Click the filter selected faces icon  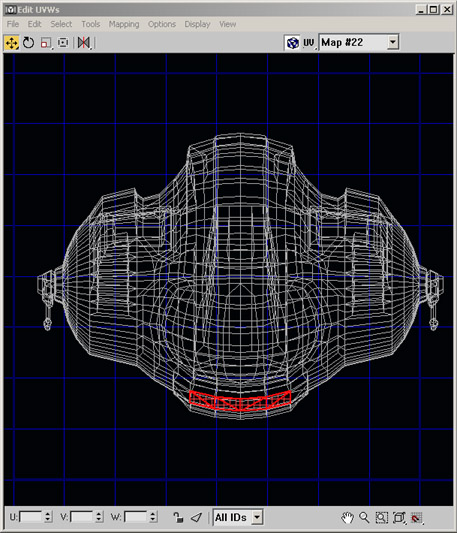[197, 517]
